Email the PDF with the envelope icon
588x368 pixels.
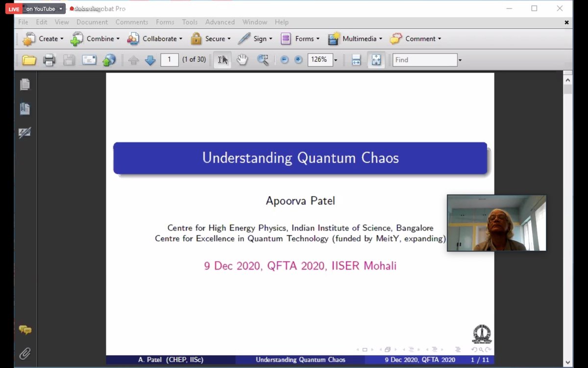click(89, 60)
